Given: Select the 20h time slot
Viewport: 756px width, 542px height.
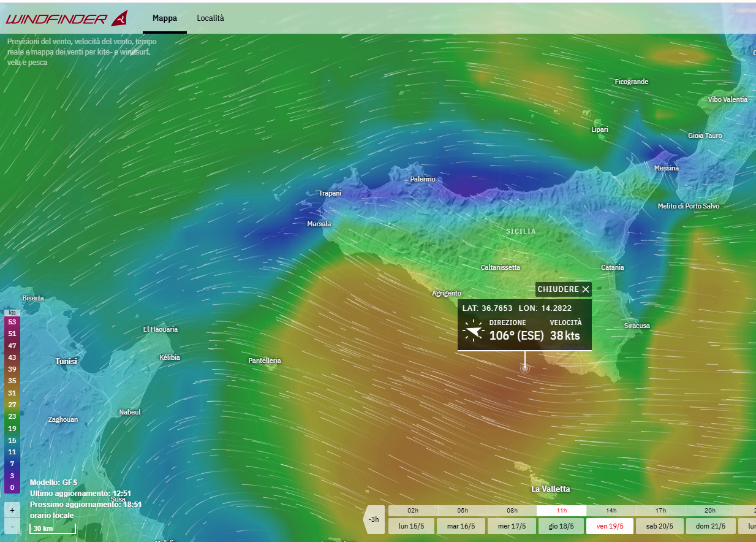Looking at the screenshot, I should tap(710, 510).
